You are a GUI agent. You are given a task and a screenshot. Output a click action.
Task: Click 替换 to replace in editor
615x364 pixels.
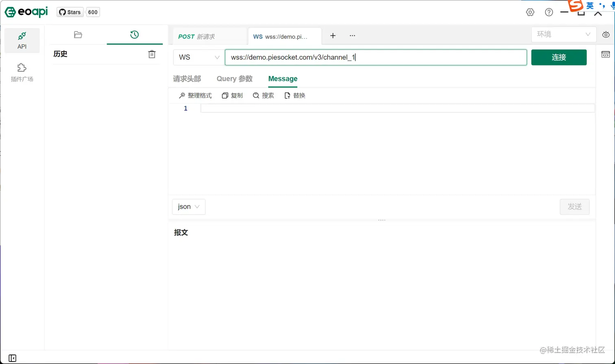click(x=295, y=96)
